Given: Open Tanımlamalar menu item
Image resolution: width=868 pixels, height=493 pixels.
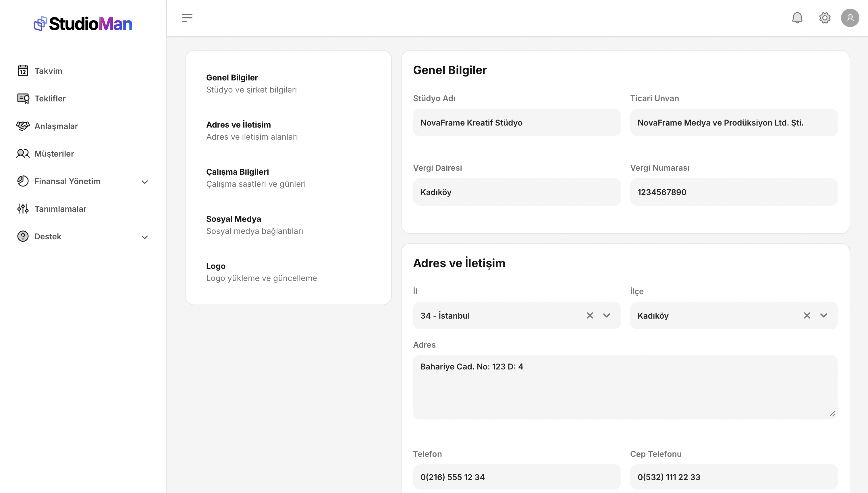Looking at the screenshot, I should click(x=83, y=209).
